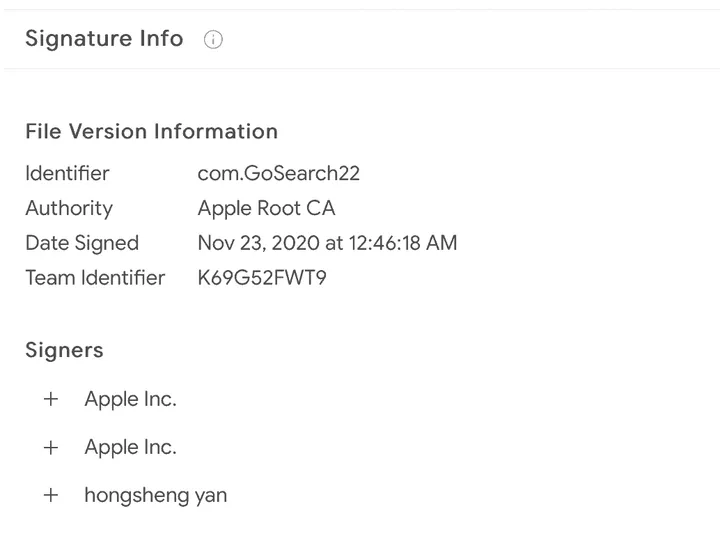Select the com.GoSearch22 identifier value
This screenshot has height=547, width=720.
coord(278,173)
